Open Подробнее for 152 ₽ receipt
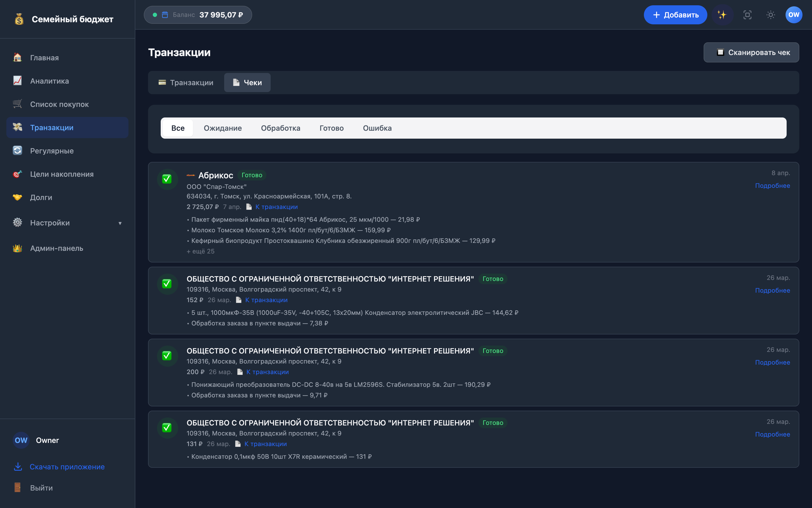 coord(772,291)
